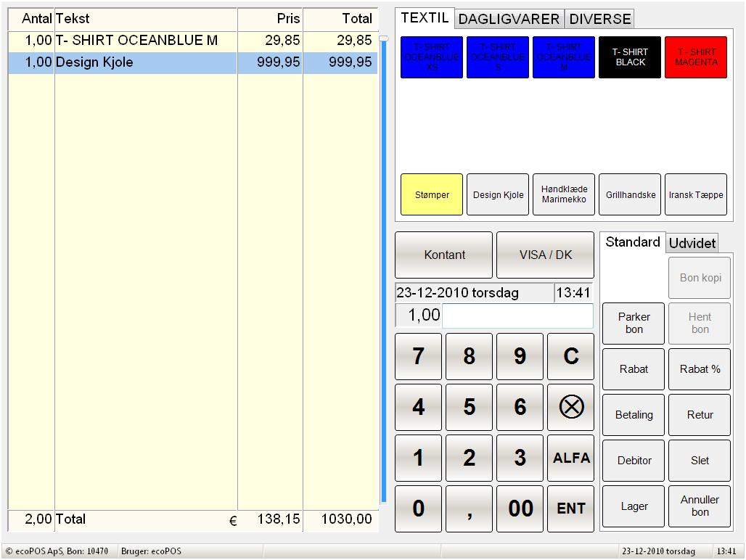Open the DIVERSE product tab
Viewport: 746px width, 560px height.
coord(599,19)
